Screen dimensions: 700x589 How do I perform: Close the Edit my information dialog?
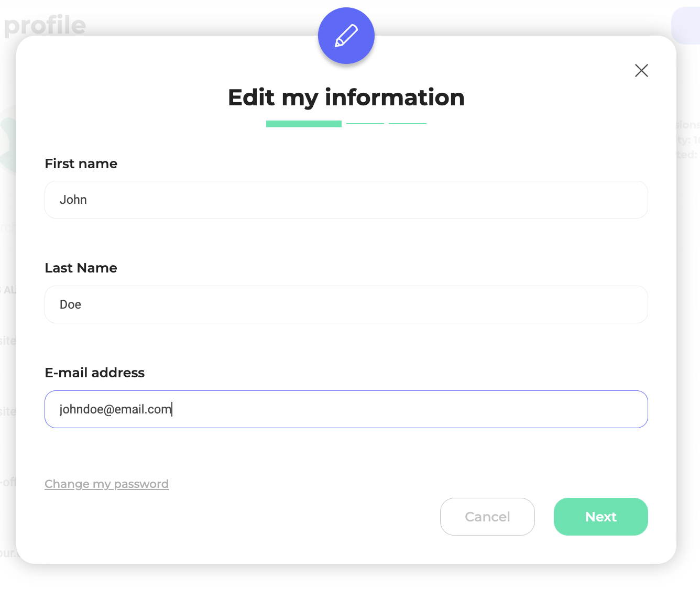pyautogui.click(x=641, y=71)
